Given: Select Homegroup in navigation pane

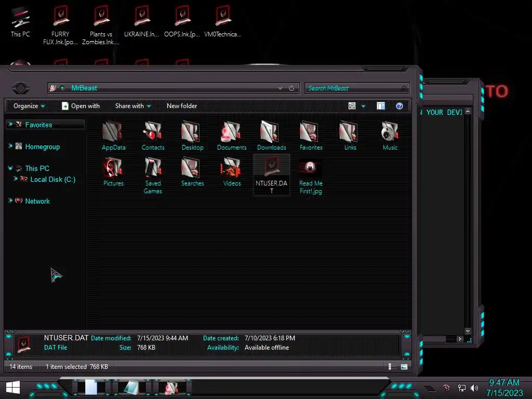Looking at the screenshot, I should point(43,147).
